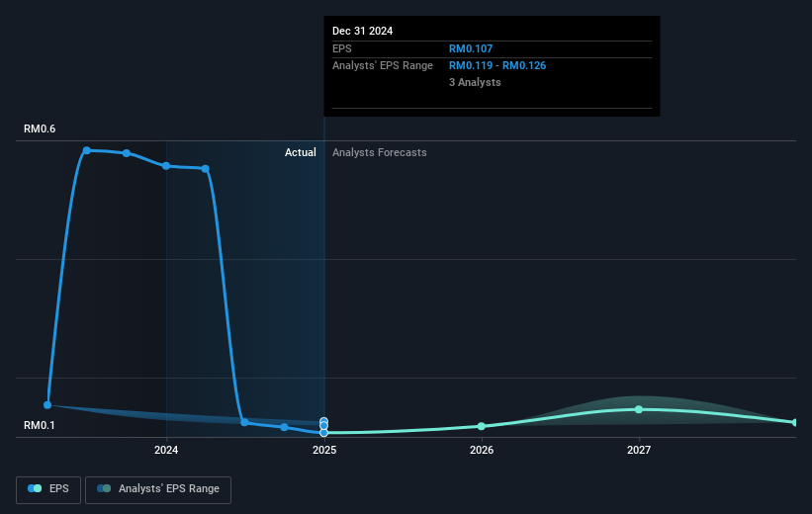The height and width of the screenshot is (514, 812).
Task: Click the 2025 x-axis label
Action: [324, 450]
